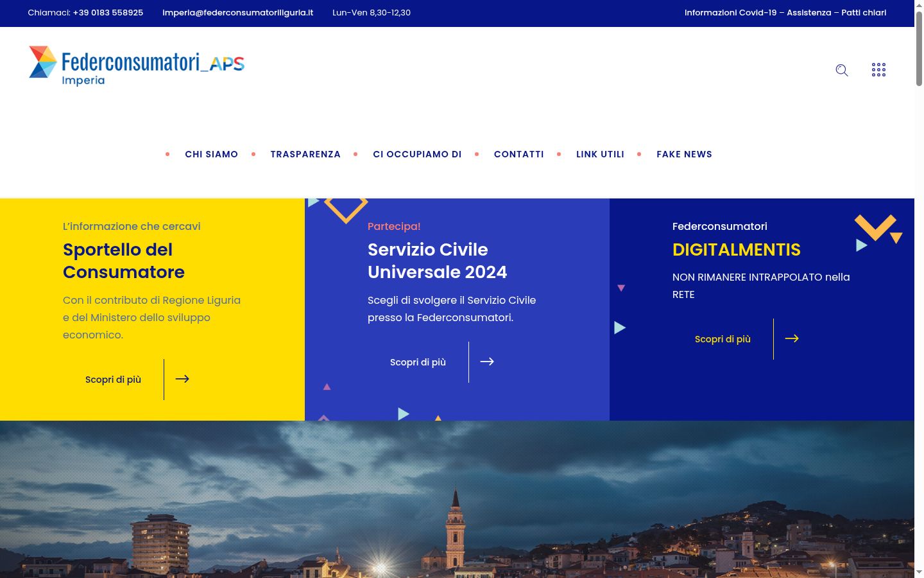Click the imperia@federconsumatoriliguria.it email link
Viewport: 924px width, 578px height.
(238, 13)
